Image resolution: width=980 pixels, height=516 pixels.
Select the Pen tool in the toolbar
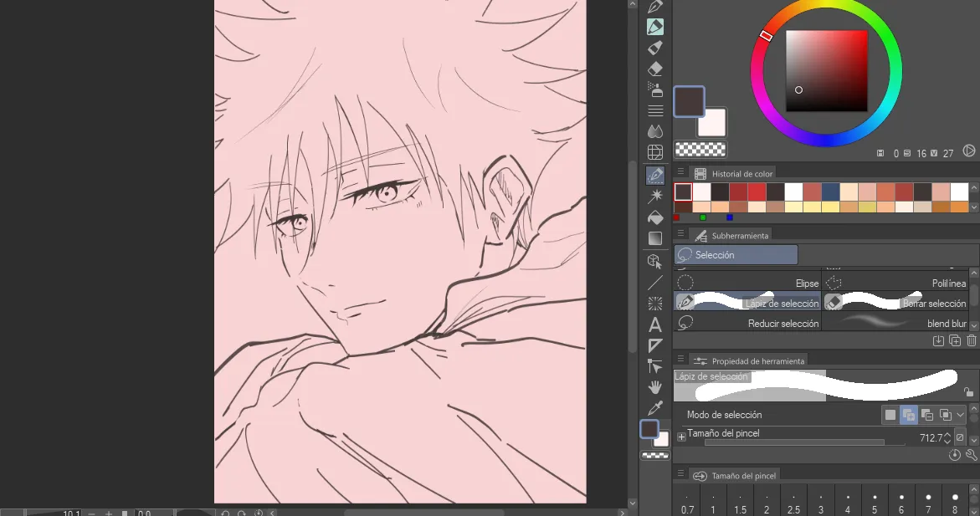pyautogui.click(x=655, y=6)
